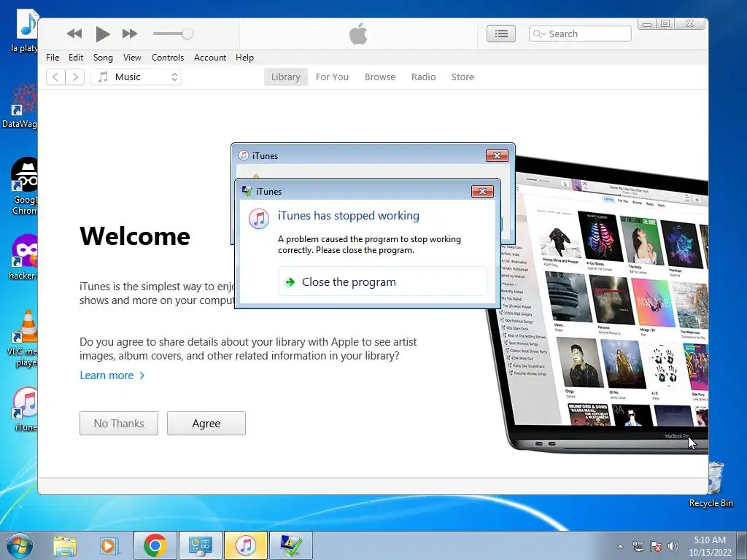The width and height of the screenshot is (747, 560).
Task: Select the error report taskbar button
Action: pyautogui.click(x=290, y=545)
